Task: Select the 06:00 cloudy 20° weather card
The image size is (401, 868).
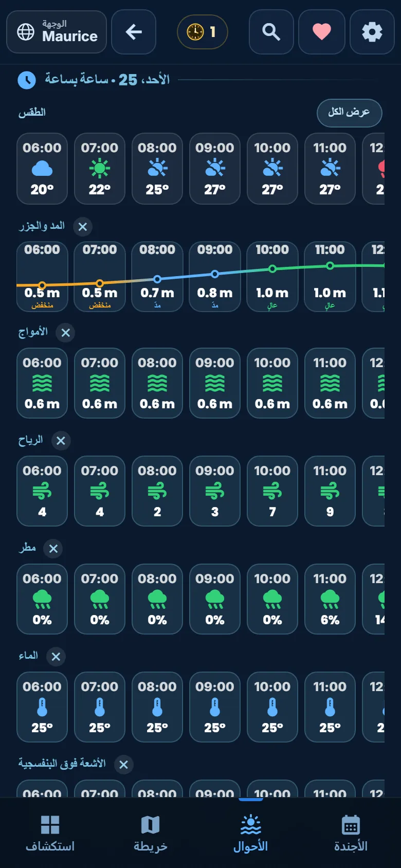Action: 42,169
